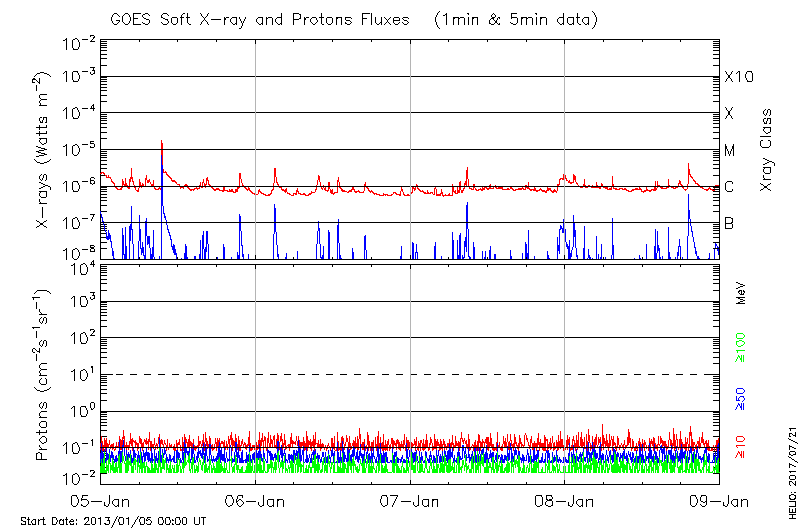Select the red ≥10 MeV legend label
This screenshot has height=530, width=800.
pyautogui.click(x=741, y=447)
